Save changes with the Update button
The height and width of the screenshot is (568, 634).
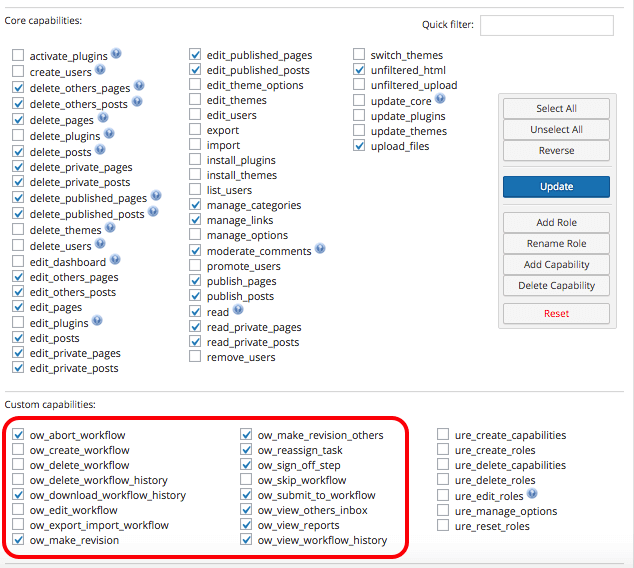click(x=556, y=186)
